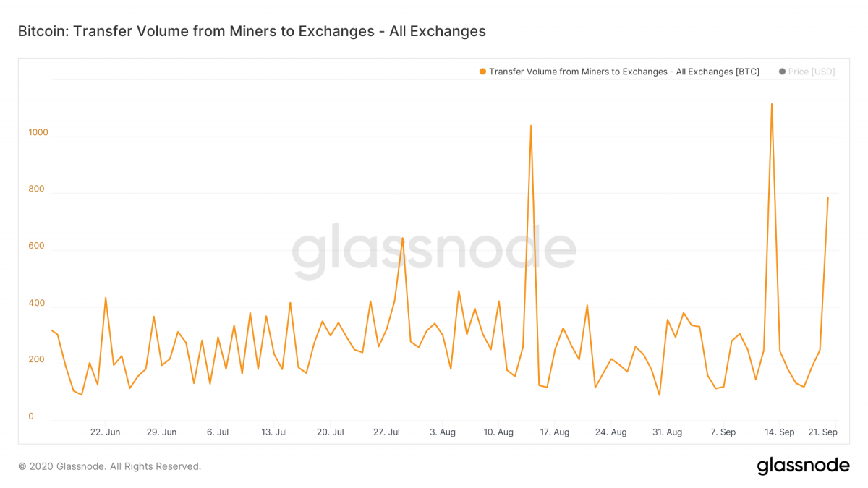Select the 10. Aug date label
The image size is (868, 488).
coord(498,432)
